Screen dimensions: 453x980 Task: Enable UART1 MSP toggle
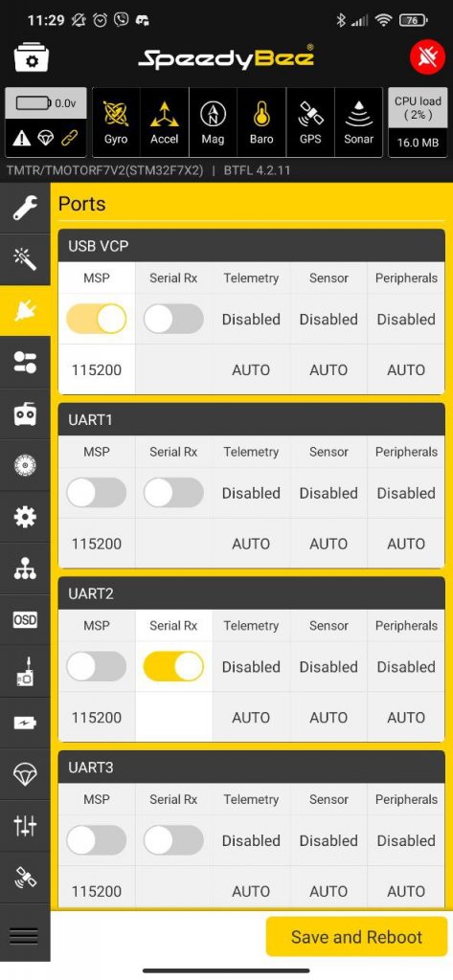tap(97, 493)
